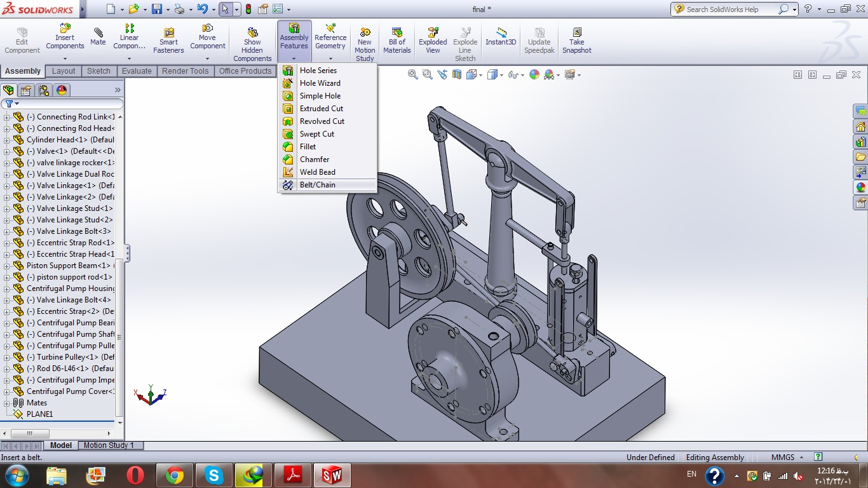Select PLANE1 in the feature tree
The height and width of the screenshot is (488, 868).
(39, 414)
